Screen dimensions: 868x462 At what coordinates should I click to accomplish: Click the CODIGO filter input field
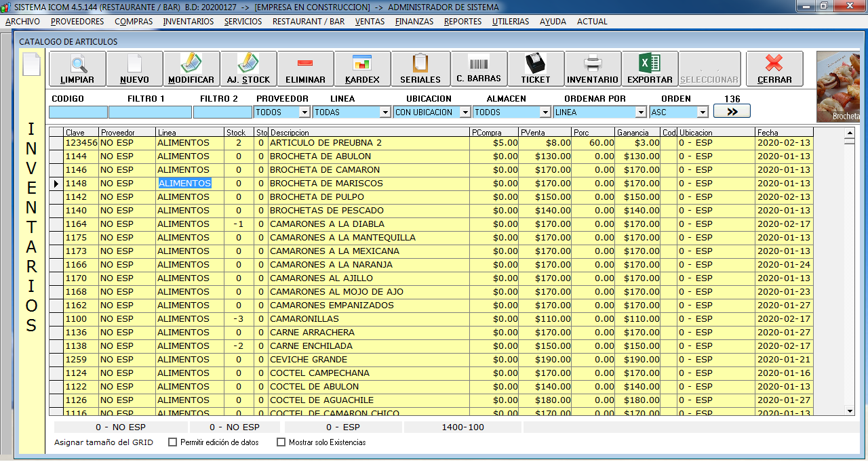(x=78, y=112)
